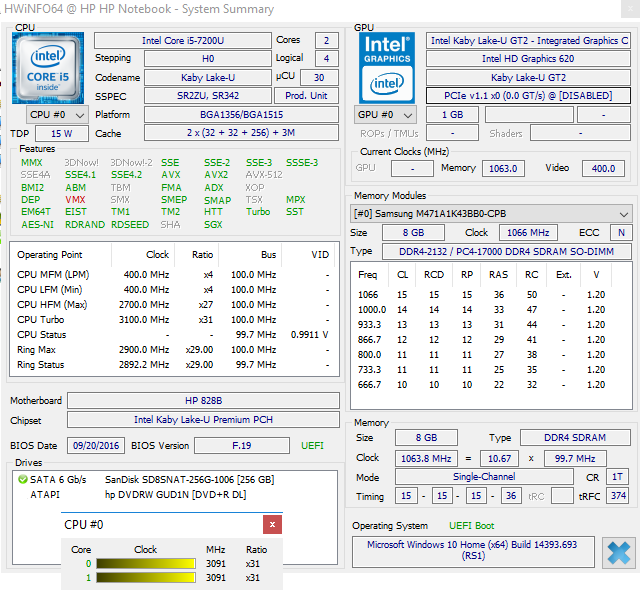
Task: Click the µCU value 30
Action: 319,78
